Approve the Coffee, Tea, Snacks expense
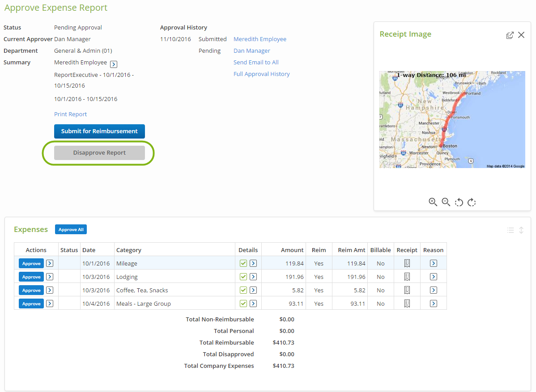The width and height of the screenshot is (536, 392). [31, 290]
